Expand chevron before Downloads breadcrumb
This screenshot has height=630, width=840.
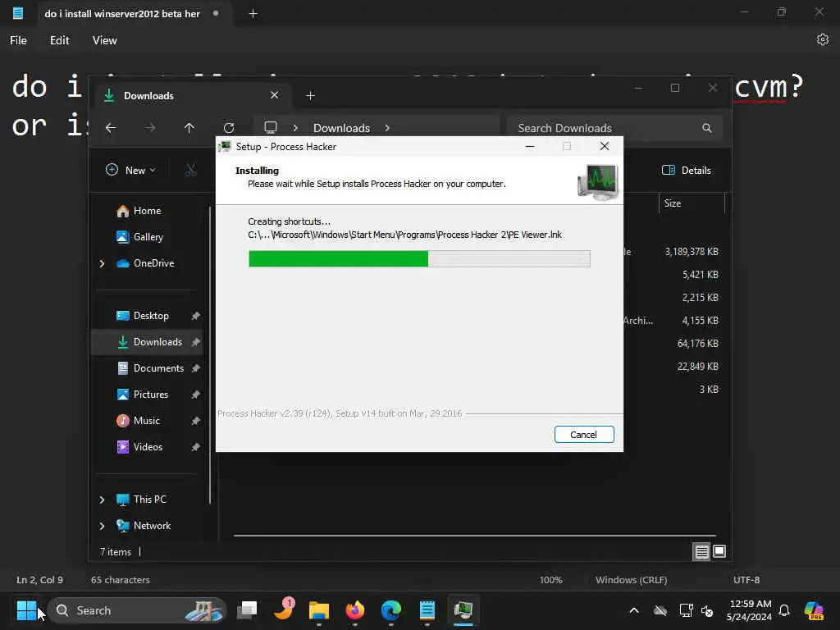[295, 128]
